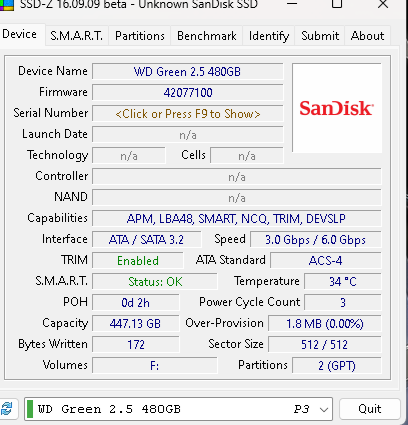Click the TRIM Enabled field
Viewport: 408px width, 425px height.
138,261
